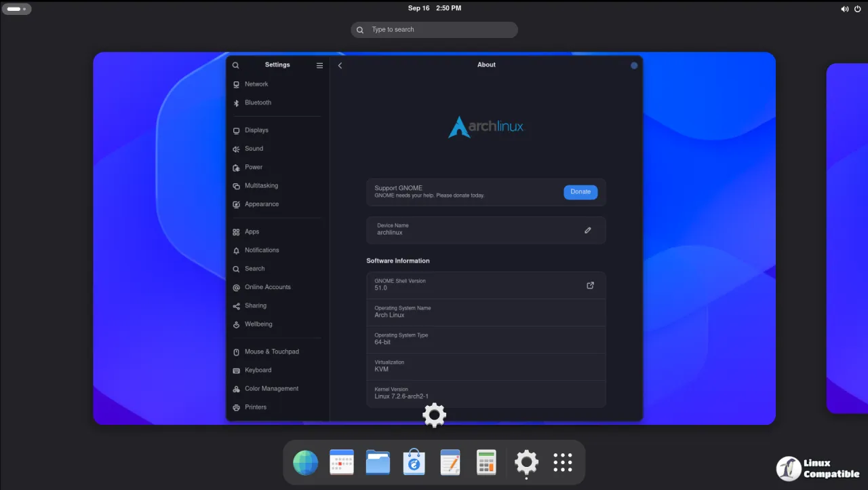868x490 pixels.
Task: Click the search icon in Settings header
Action: [236, 65]
